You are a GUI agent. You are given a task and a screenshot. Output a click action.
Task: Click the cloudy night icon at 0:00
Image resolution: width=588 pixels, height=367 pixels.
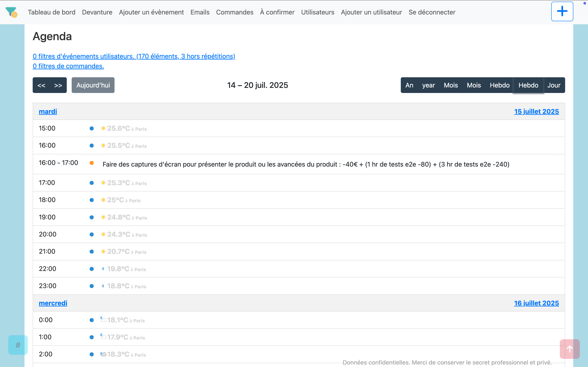[103, 319]
